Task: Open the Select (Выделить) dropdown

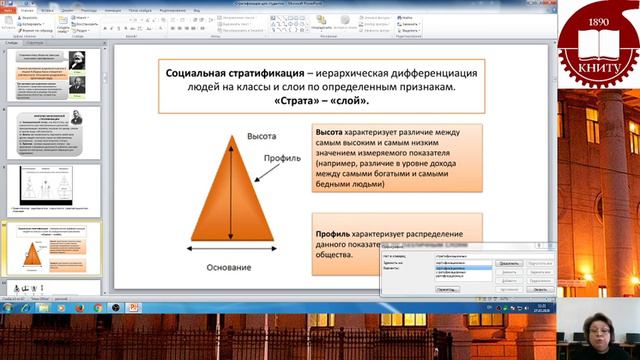Action: [409, 30]
